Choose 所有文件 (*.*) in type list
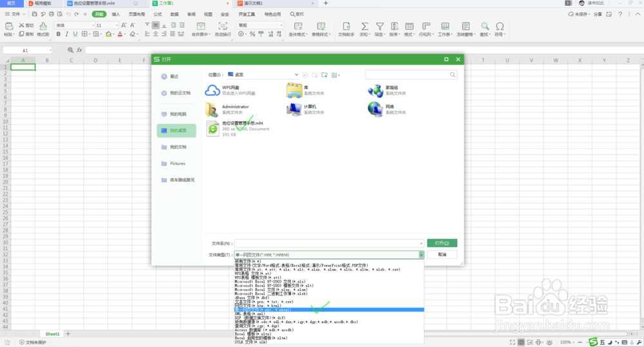644x347 pixels. tap(329, 261)
